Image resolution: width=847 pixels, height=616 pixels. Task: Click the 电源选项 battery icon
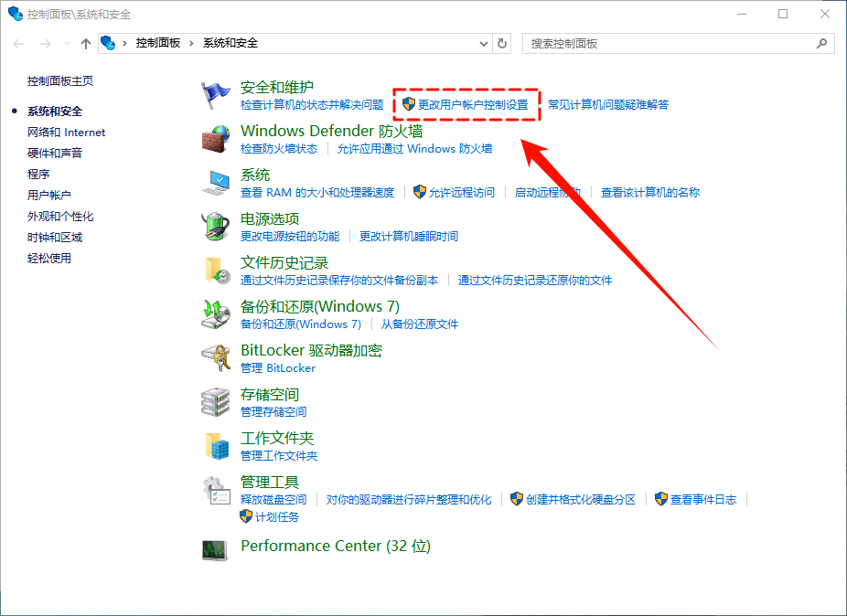[216, 227]
